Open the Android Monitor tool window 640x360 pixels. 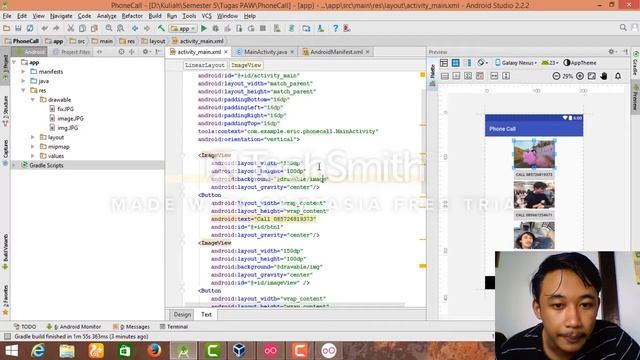[x=73, y=327]
